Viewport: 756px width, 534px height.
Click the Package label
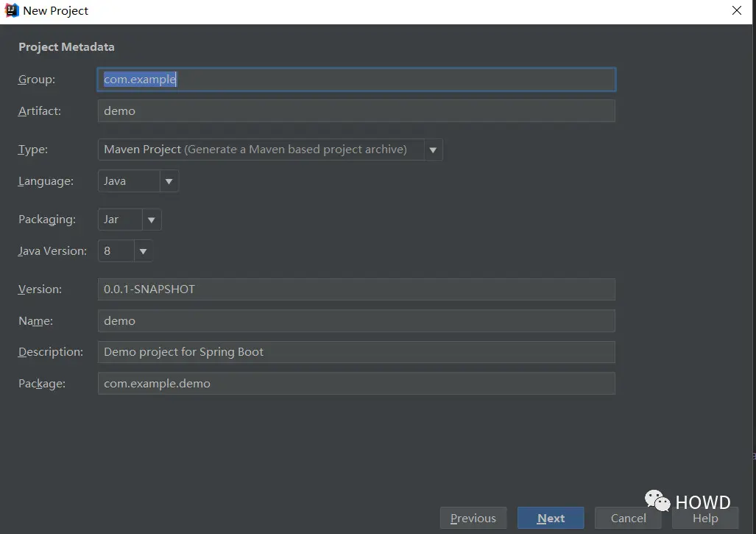tap(42, 384)
